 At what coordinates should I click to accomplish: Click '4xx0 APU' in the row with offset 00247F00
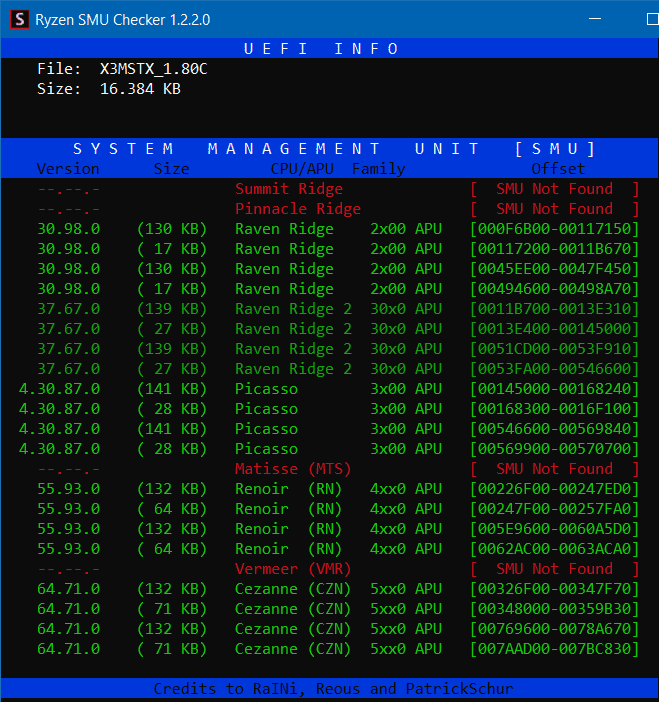pos(406,509)
